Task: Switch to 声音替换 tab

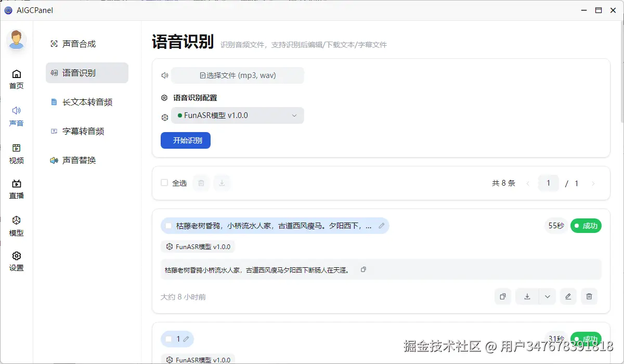Action: point(87,160)
